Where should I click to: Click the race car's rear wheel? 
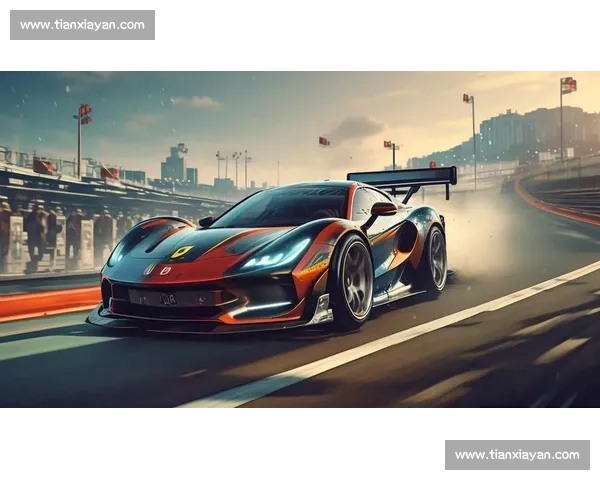pyautogui.click(x=434, y=260)
